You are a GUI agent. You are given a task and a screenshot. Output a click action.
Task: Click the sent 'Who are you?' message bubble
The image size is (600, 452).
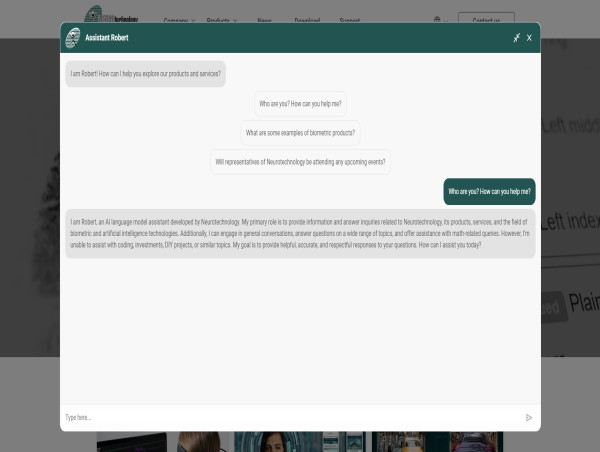pyautogui.click(x=489, y=191)
